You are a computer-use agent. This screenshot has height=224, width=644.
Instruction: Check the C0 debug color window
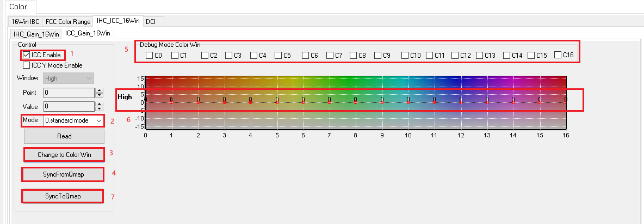tap(150, 55)
